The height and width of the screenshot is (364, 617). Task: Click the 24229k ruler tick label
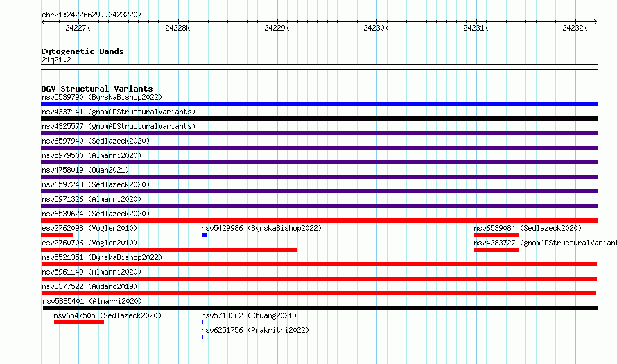coord(277,28)
